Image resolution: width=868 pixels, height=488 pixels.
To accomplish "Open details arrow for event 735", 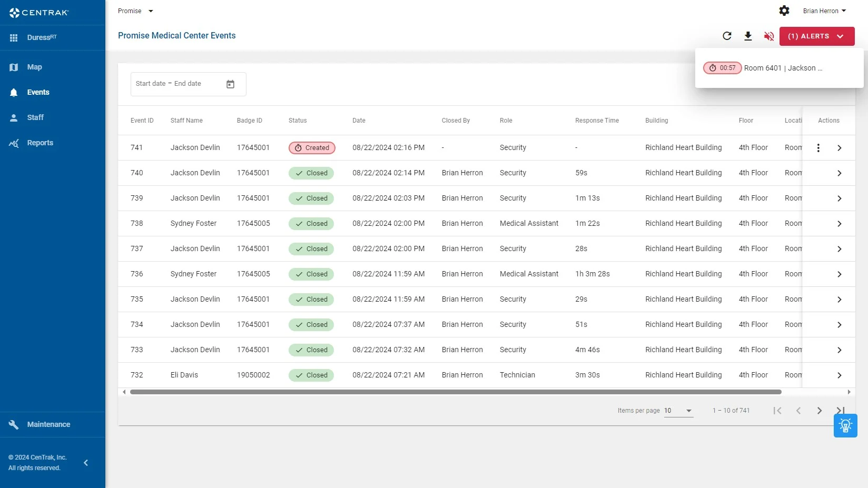I will pyautogui.click(x=840, y=300).
